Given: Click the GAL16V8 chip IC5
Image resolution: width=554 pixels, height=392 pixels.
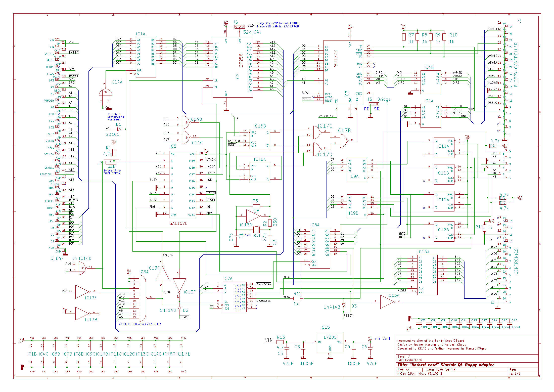Looking at the screenshot, I should [x=183, y=184].
